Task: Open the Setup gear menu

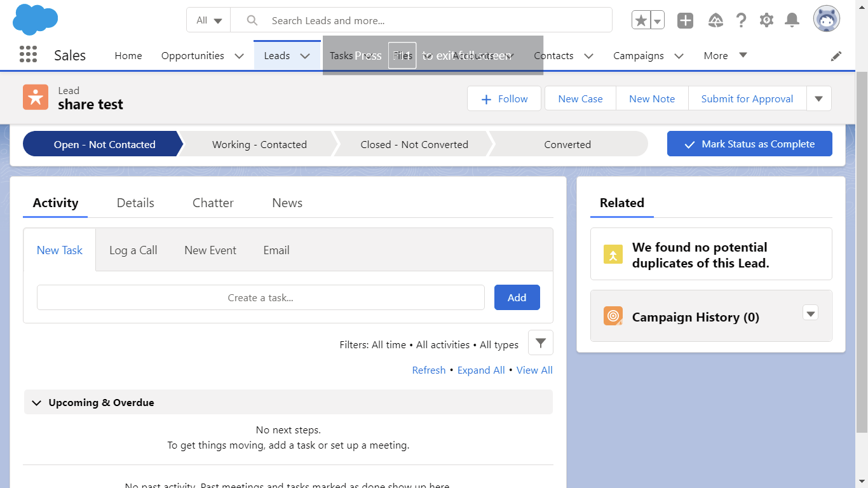Action: 766,20
